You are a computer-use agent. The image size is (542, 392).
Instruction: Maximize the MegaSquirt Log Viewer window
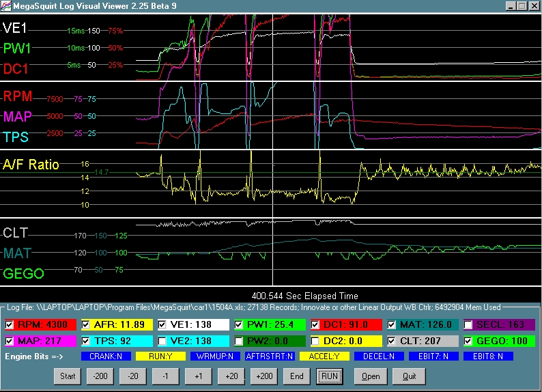(x=522, y=6)
